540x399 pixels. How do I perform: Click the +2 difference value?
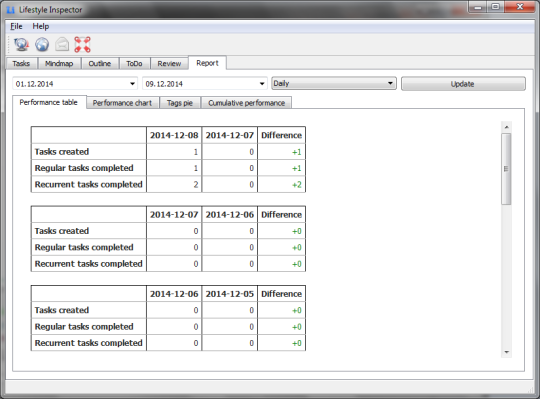click(x=297, y=185)
